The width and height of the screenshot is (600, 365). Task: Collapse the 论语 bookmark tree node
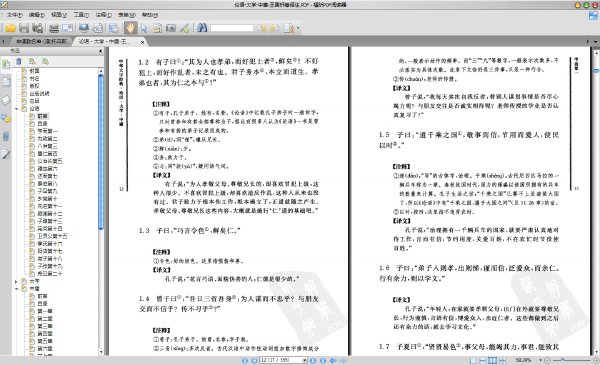point(16,109)
